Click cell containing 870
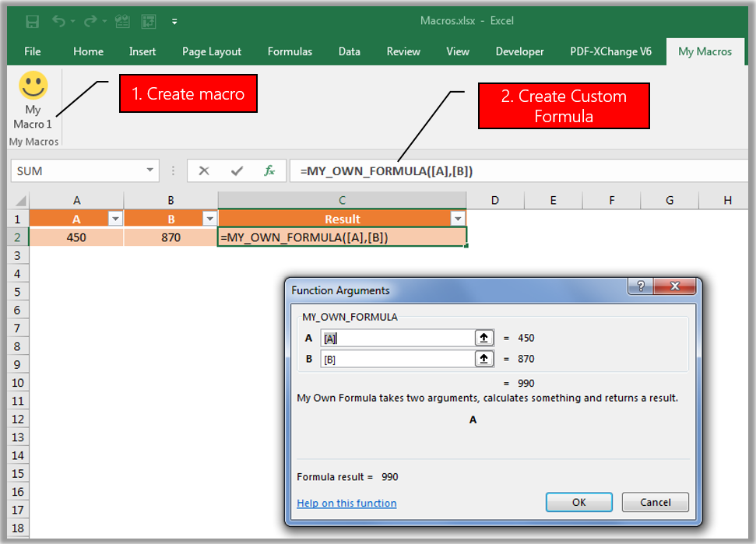 pos(171,237)
